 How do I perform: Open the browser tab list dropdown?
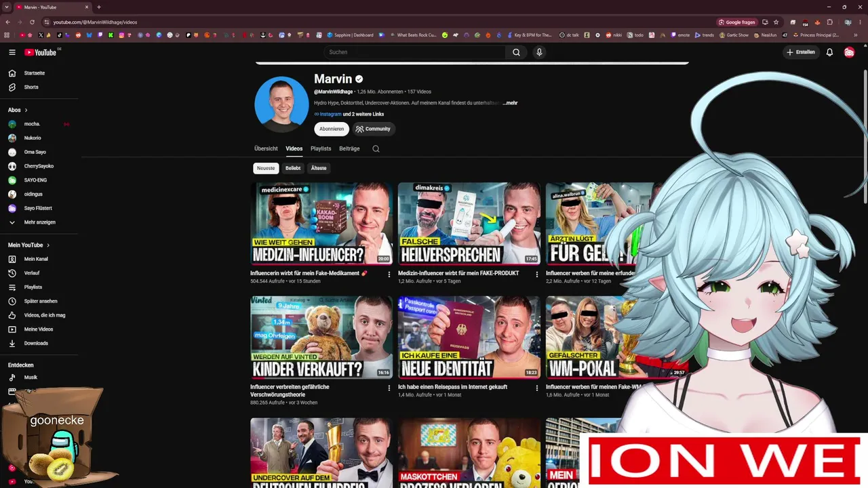click(x=7, y=7)
